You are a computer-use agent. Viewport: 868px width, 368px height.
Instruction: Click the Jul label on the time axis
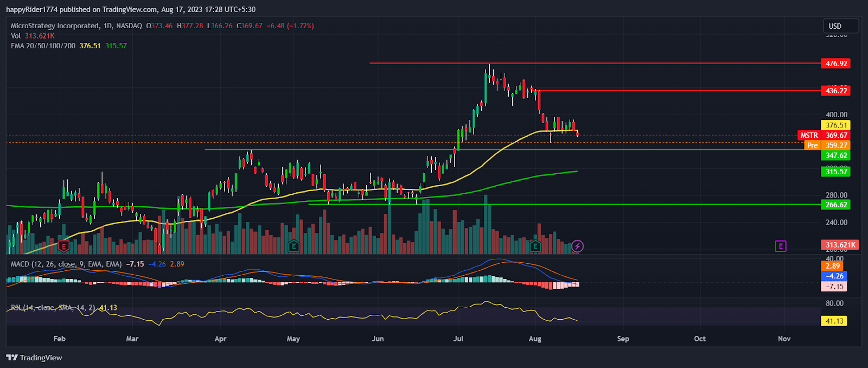pyautogui.click(x=458, y=339)
